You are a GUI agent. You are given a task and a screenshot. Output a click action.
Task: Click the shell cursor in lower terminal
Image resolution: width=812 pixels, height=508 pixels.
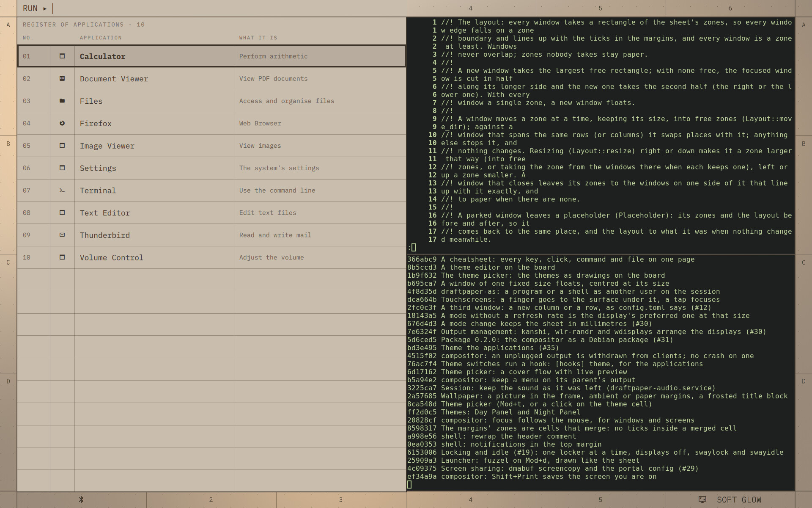[409, 484]
